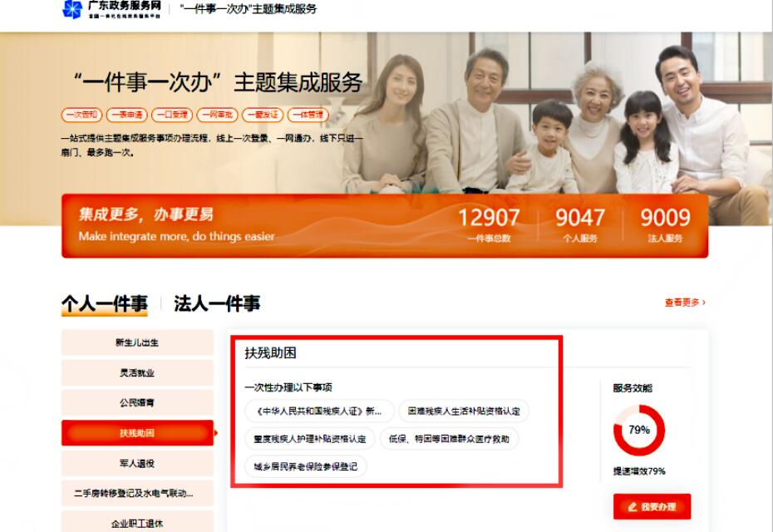
Task: Click the pen icon inside 我要办理 button
Action: (632, 506)
